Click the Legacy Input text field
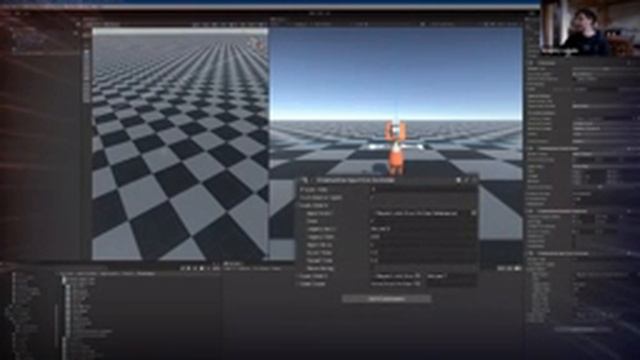Viewport: 640px width, 360px height. [x=423, y=229]
